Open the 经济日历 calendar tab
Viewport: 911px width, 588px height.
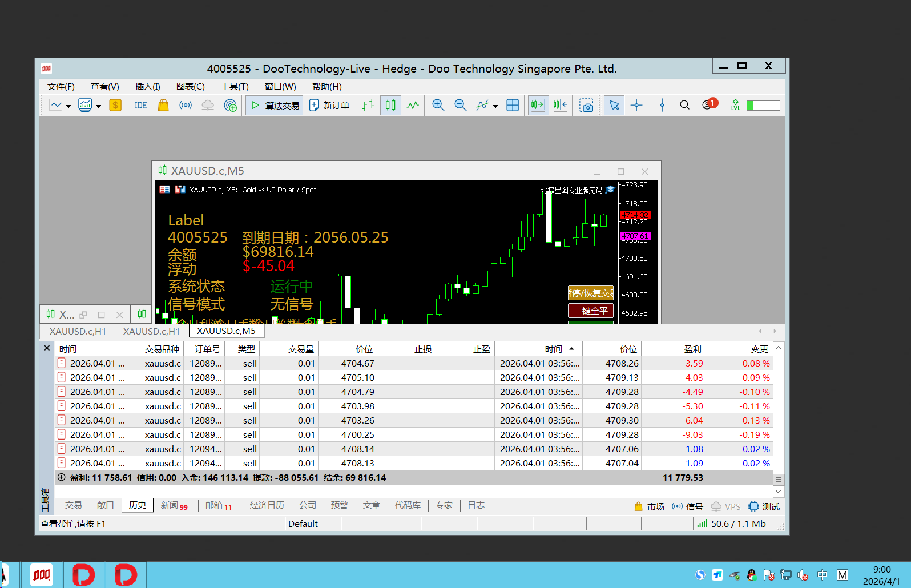pyautogui.click(x=267, y=505)
